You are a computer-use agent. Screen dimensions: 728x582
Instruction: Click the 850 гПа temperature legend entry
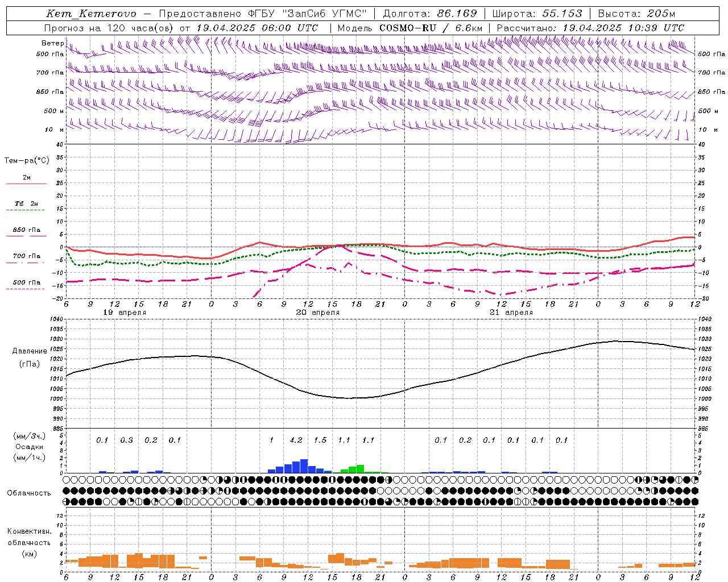[x=27, y=230]
